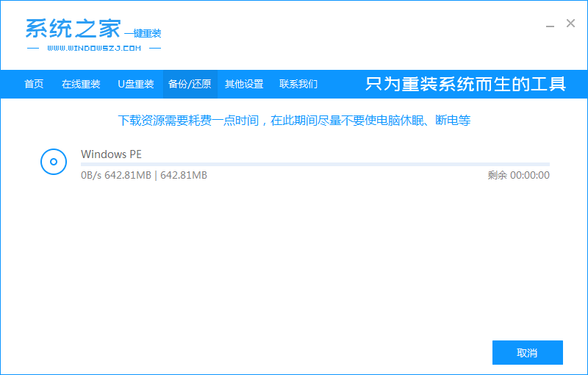Switch to the 在线重装 tab
The height and width of the screenshot is (375, 588).
pos(81,84)
